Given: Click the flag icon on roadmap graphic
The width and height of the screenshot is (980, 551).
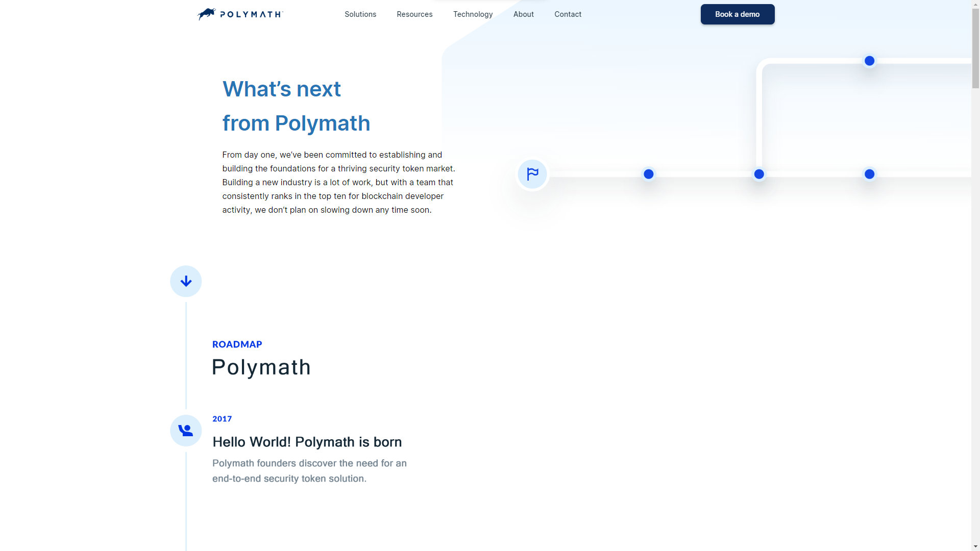Looking at the screenshot, I should tap(532, 174).
